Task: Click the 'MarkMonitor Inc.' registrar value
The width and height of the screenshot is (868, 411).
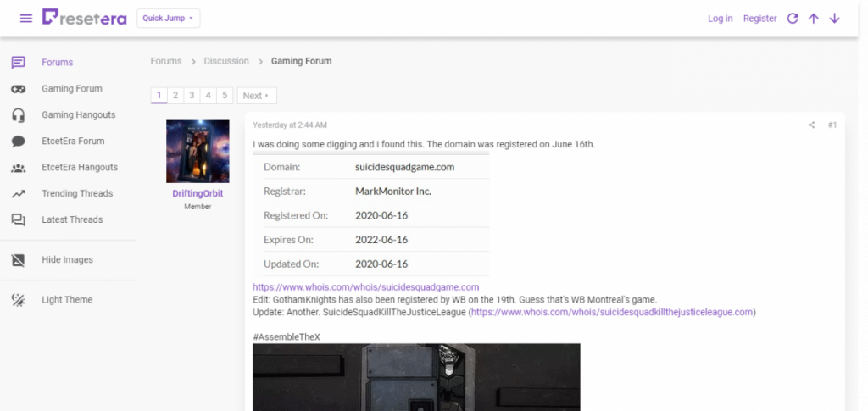Action: pos(393,192)
